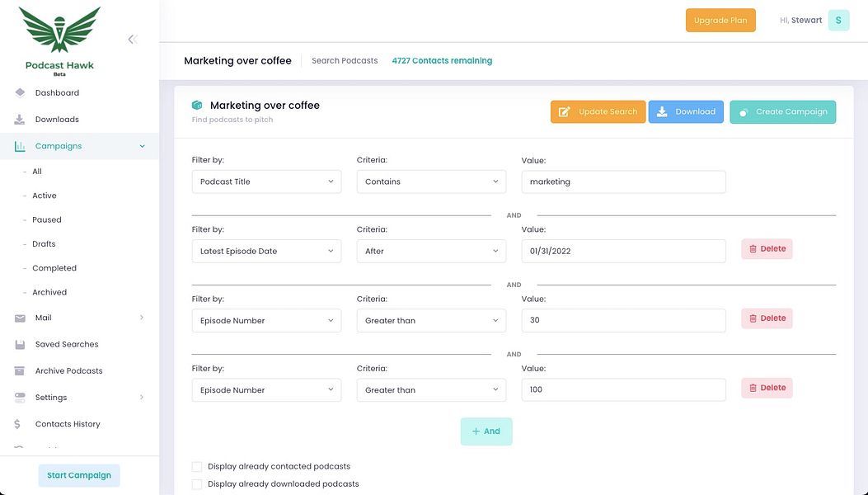Screen dimensions: 868x495
Task: Expand the Mail submenu arrow
Action: 142,318
